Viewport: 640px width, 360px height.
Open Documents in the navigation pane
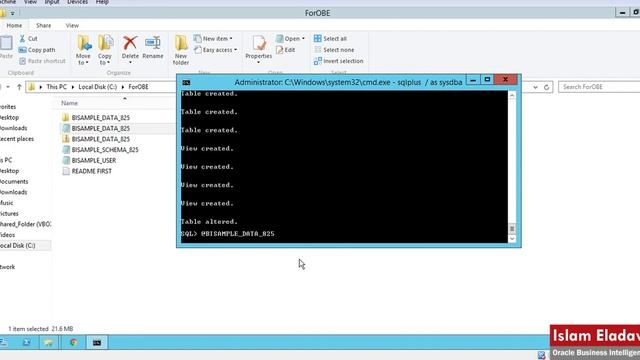tap(14, 182)
